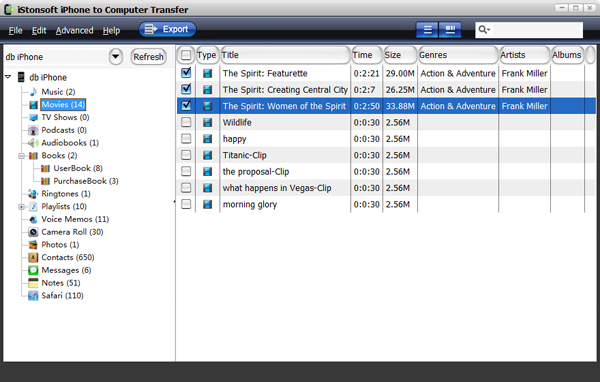Check the Titanic-Clip checkbox
Viewport: 600px width, 382px height.
pyautogui.click(x=186, y=155)
